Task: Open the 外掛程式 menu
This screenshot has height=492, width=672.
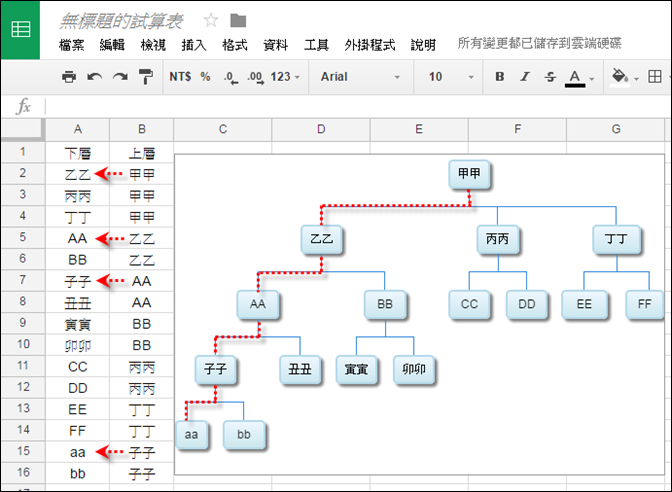Action: click(369, 45)
